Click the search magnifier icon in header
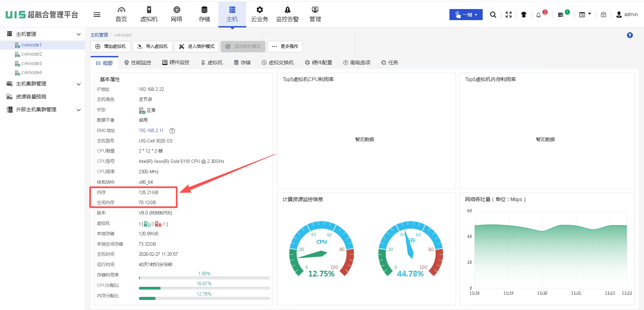Screen dimensions: 644x310 point(493,15)
